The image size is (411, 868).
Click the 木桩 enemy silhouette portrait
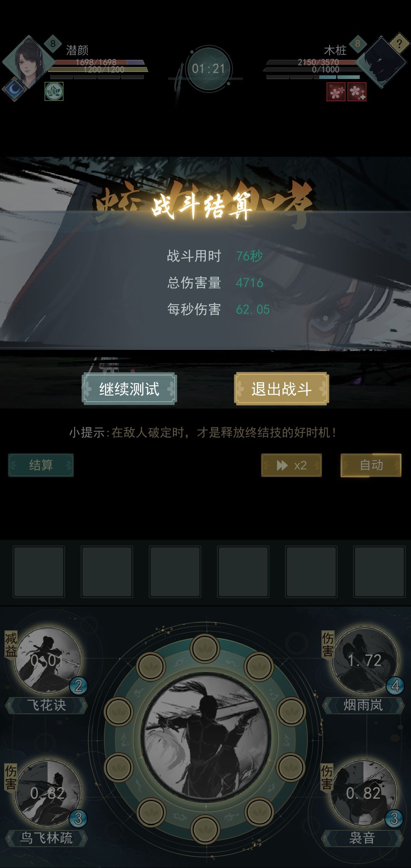381,62
